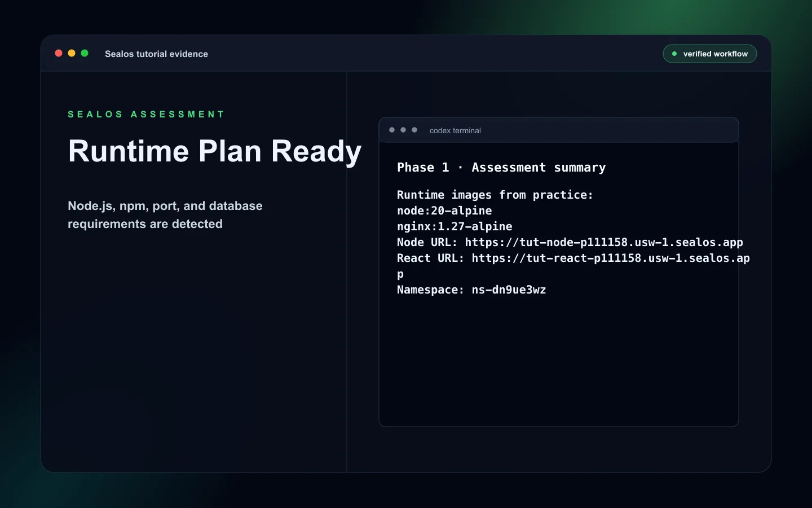Select the 'nginx:1.27-alpine' terminal line
812x508 pixels.
coord(454,226)
